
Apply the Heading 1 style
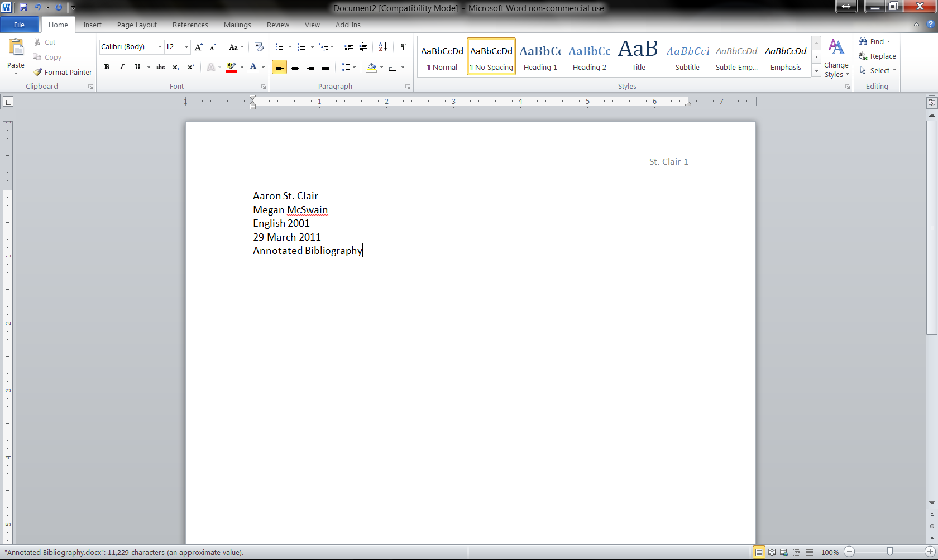[x=540, y=56]
